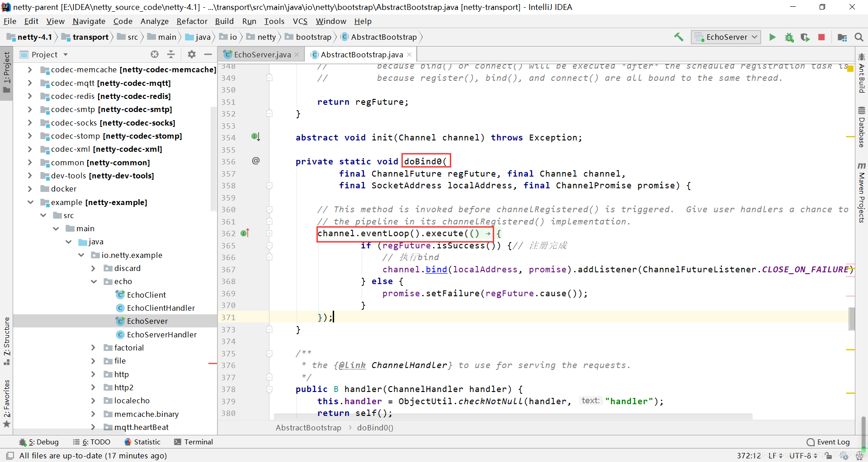Click the 372:12 caret position indicator
This screenshot has width=868, height=462.
[x=749, y=456]
